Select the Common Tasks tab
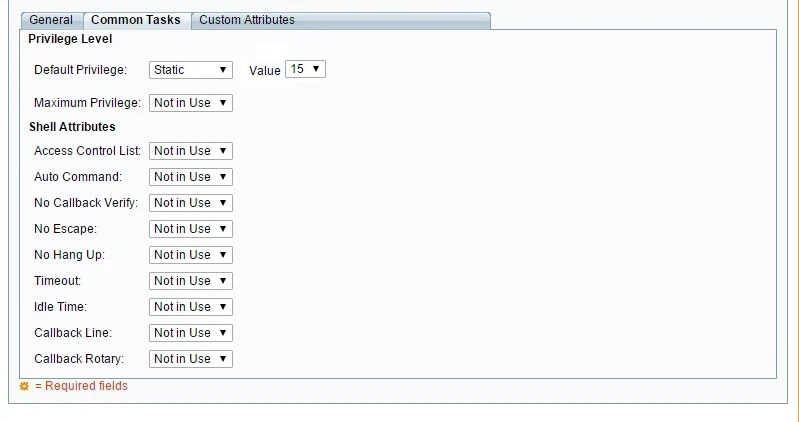The height and width of the screenshot is (422, 799). (136, 20)
